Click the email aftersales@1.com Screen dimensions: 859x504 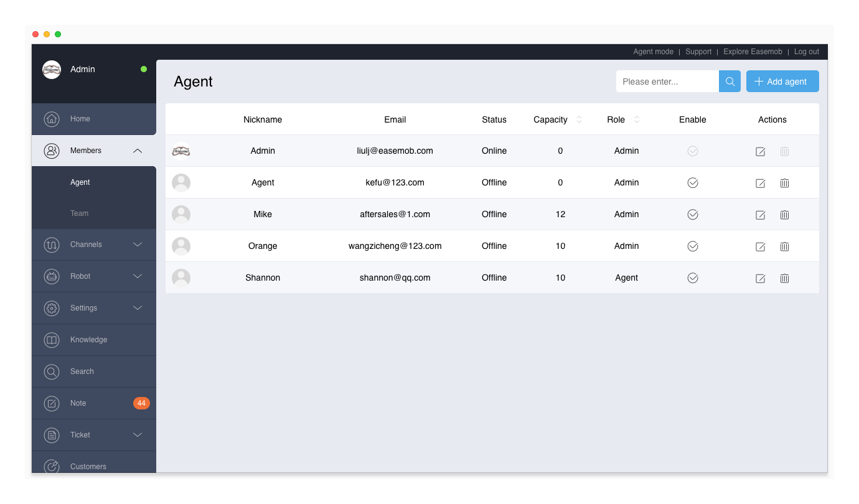[395, 214]
